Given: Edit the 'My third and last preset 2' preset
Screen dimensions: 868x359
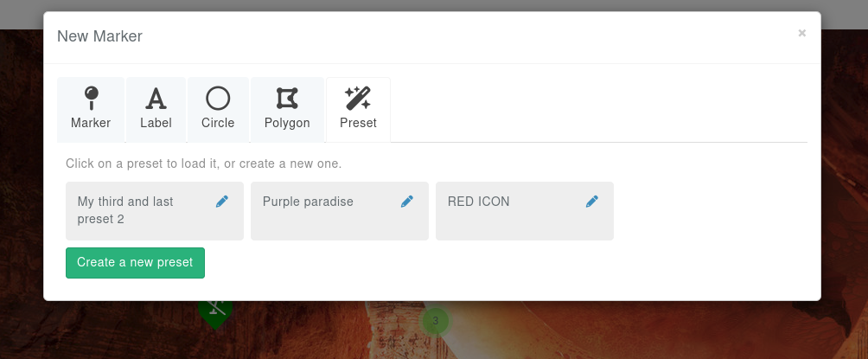Looking at the screenshot, I should (x=222, y=202).
